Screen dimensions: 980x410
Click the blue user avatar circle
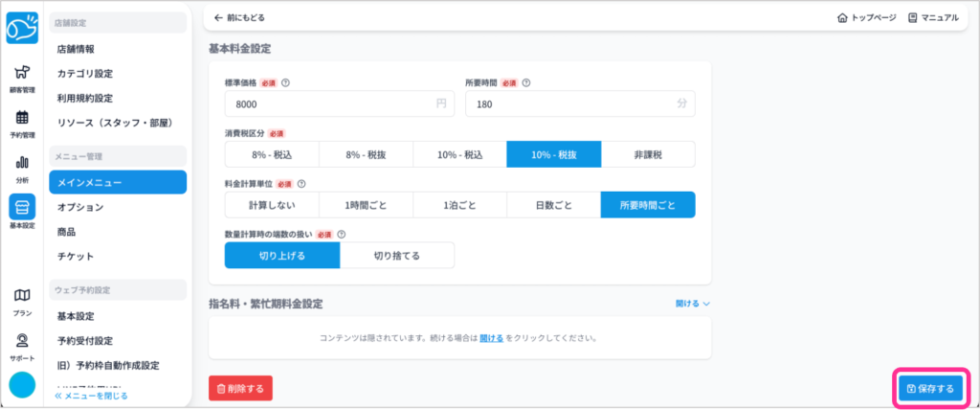tap(21, 384)
